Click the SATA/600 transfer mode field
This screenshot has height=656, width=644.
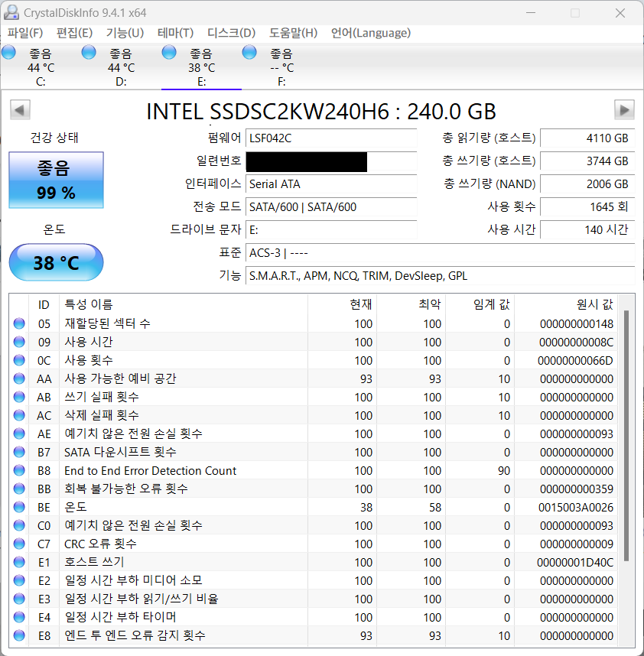(x=331, y=207)
